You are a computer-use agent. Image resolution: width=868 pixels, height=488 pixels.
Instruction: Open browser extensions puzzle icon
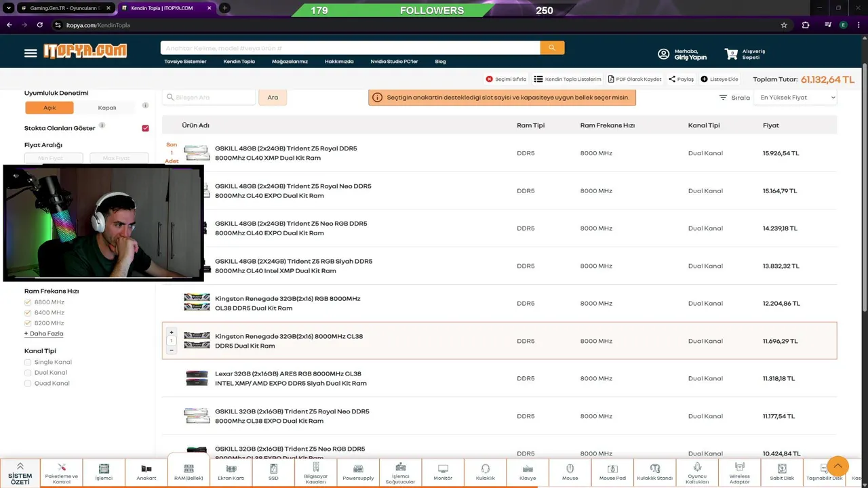click(x=806, y=25)
